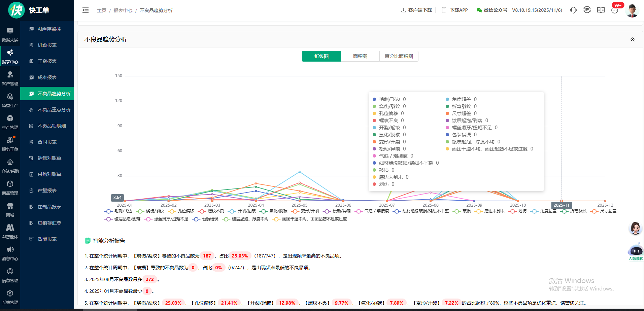The height and width of the screenshot is (311, 644).
Task: Click the 客户端下载 link
Action: (x=416, y=10)
